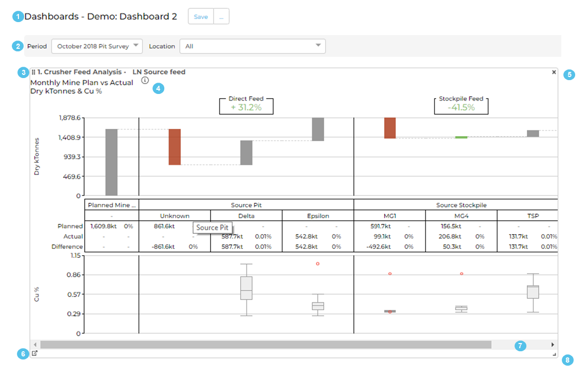Click the red Unknown waterfall bar
Viewport: 588px width, 379px height.
(x=175, y=147)
